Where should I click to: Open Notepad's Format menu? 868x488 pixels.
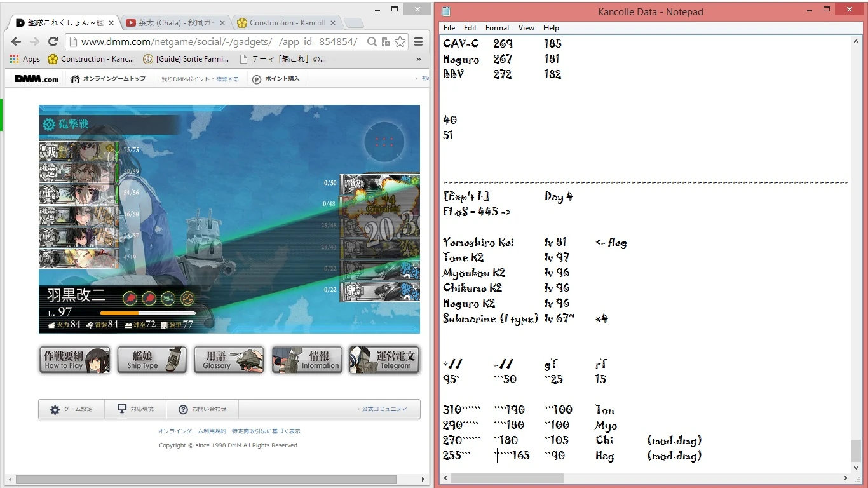click(x=498, y=28)
